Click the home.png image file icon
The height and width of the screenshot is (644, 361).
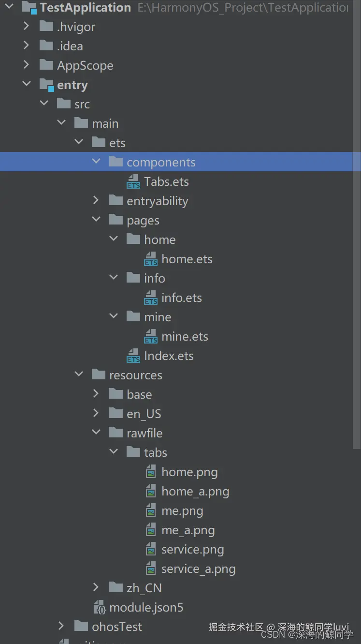[151, 472]
